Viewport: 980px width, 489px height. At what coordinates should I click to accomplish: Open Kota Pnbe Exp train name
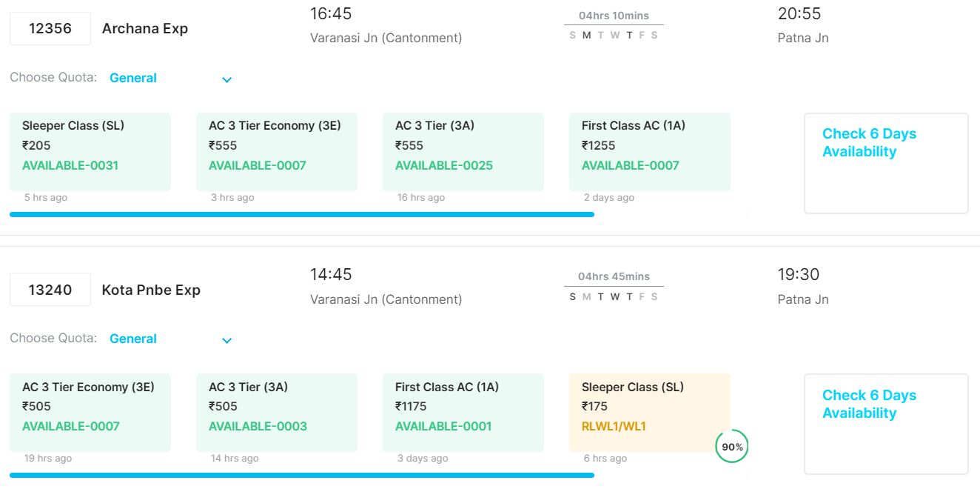click(x=151, y=290)
